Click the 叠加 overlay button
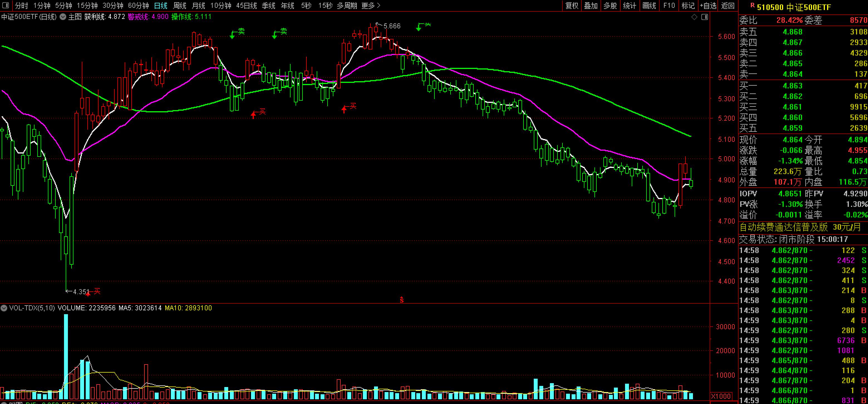Image resolution: width=868 pixels, height=404 pixels. (591, 5)
